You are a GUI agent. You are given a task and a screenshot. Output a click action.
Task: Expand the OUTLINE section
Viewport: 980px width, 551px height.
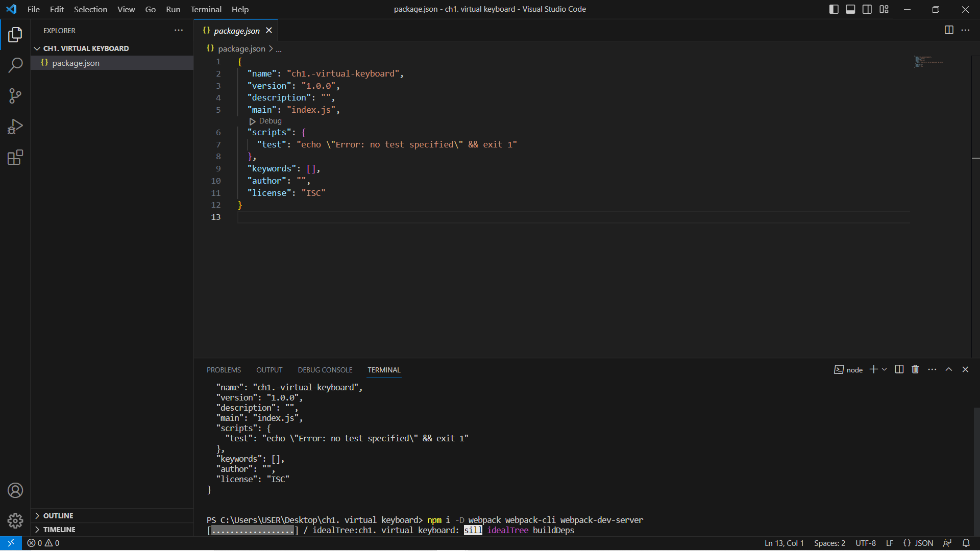[59, 515]
